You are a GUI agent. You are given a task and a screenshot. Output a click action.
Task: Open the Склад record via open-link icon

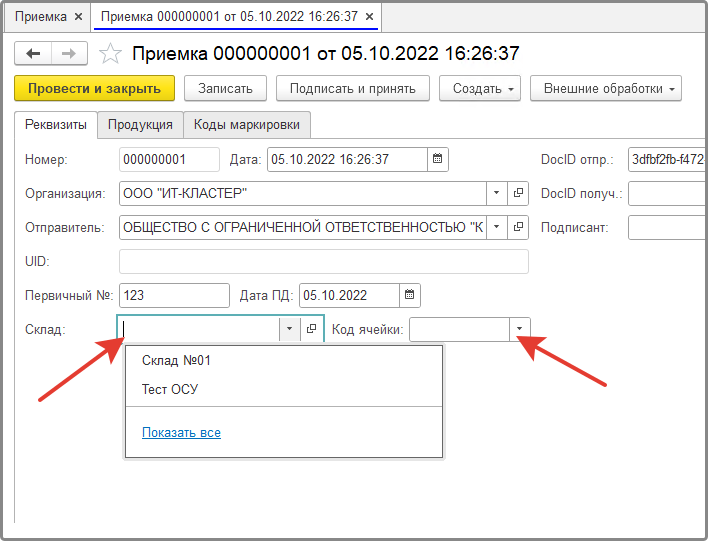click(312, 329)
